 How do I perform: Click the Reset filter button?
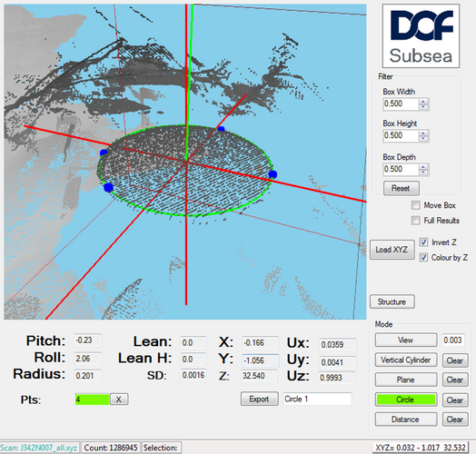pos(401,188)
